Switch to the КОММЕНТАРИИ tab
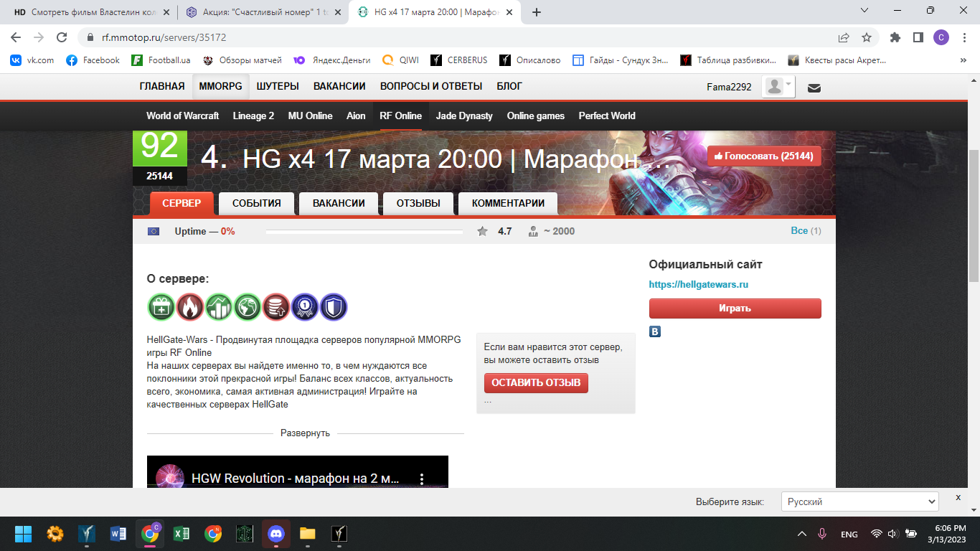The image size is (980, 551). pyautogui.click(x=508, y=203)
